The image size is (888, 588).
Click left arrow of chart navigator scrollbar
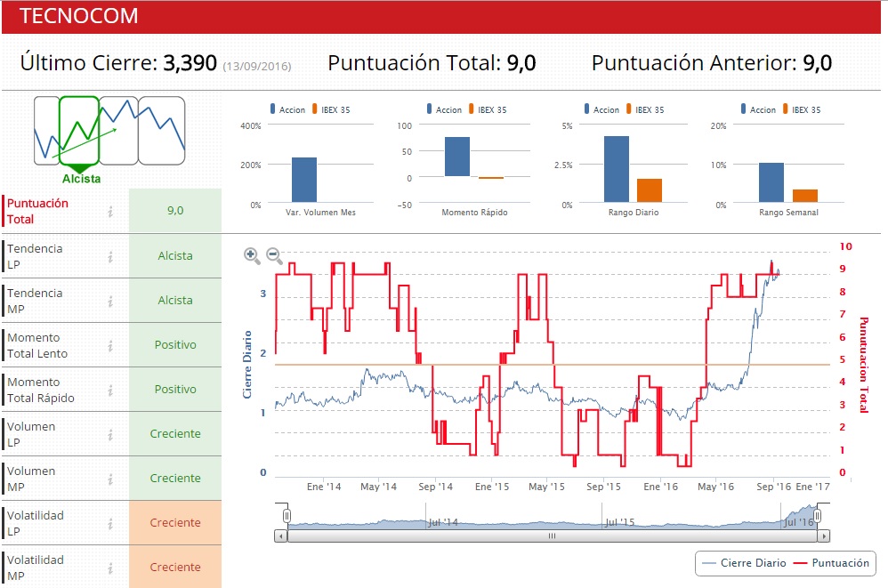click(281, 536)
